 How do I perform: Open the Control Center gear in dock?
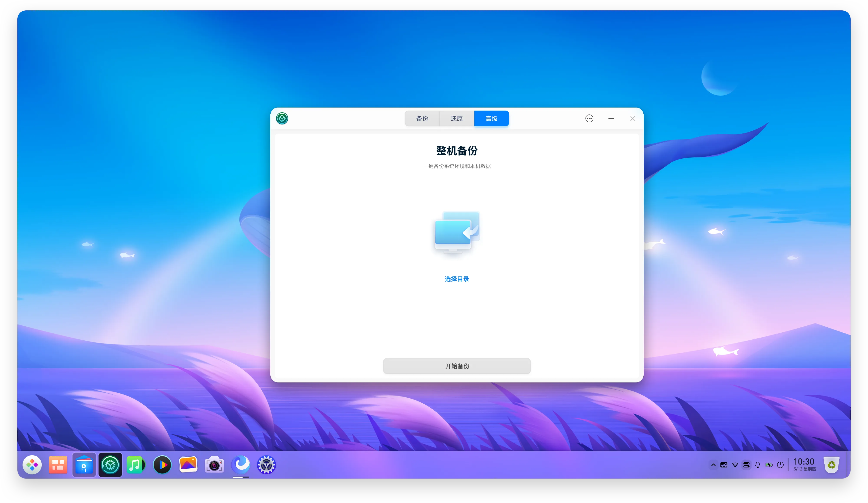tap(266, 465)
